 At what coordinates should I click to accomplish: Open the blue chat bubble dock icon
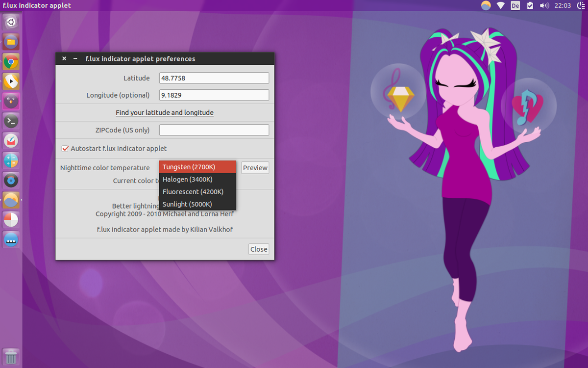coord(11,240)
